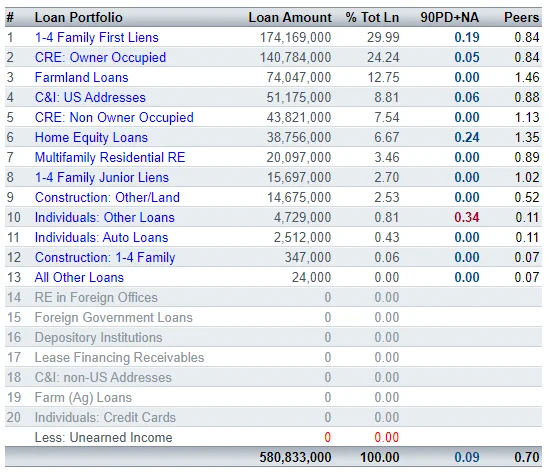Click the 0.06 C&I US Addresses 90PD+NA value
549x473 pixels.
467,97
